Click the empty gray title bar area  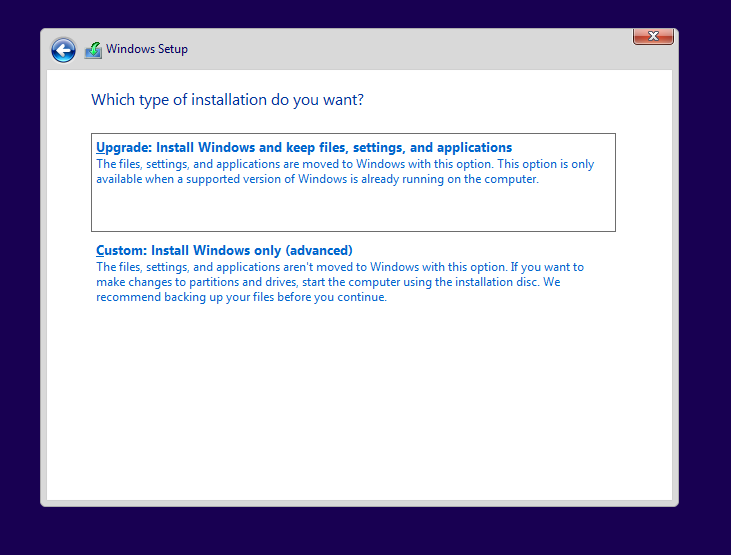[x=400, y=49]
